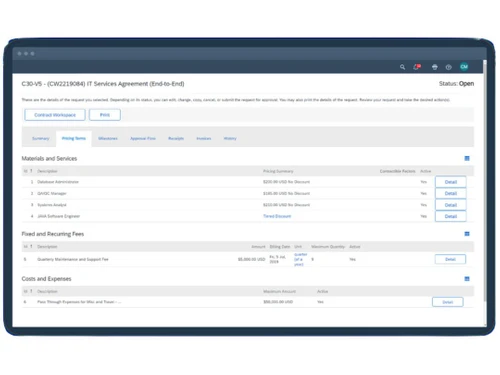Click the Tiered Discount link
This screenshot has width=500, height=375.
tap(277, 216)
